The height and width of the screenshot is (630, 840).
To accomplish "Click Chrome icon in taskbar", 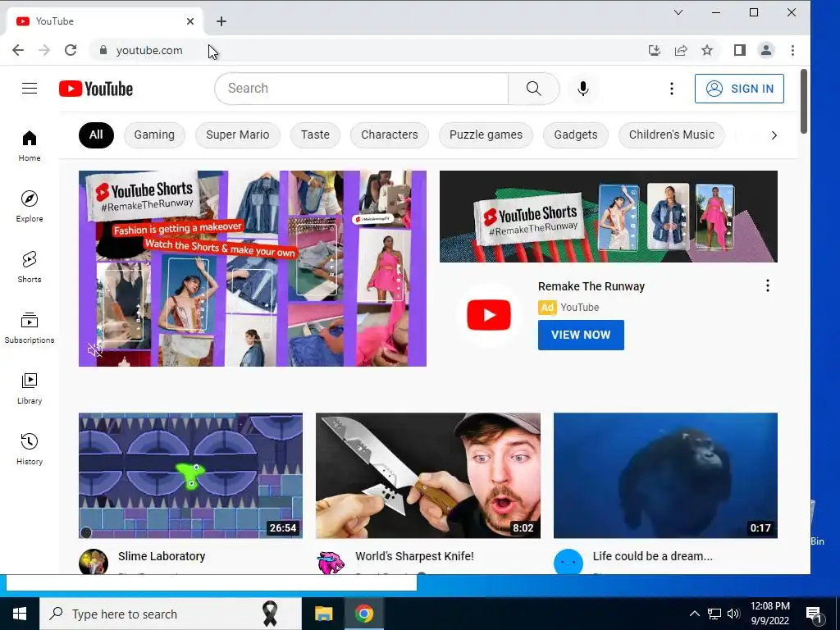I will (x=363, y=614).
